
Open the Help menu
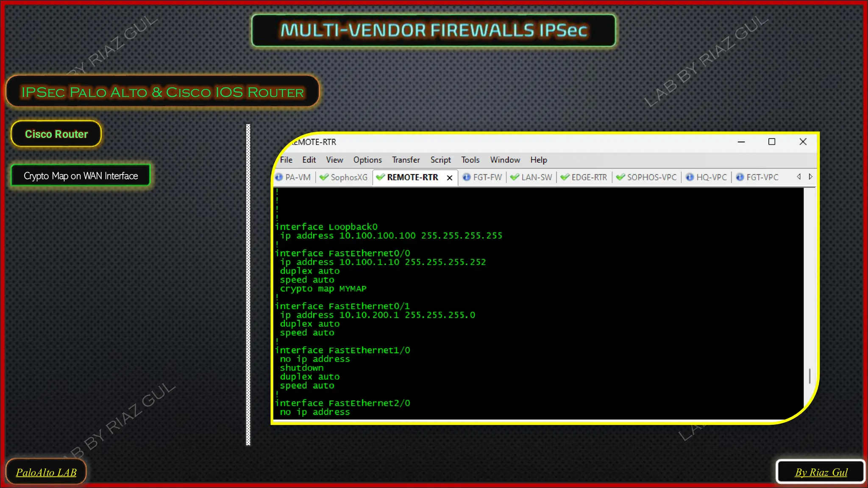[538, 160]
